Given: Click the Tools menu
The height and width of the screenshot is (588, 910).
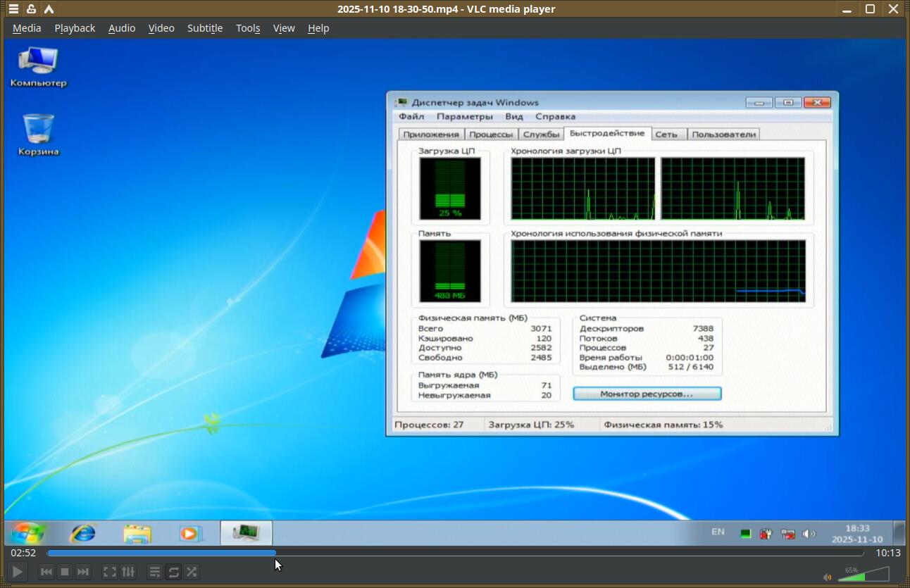Looking at the screenshot, I should click(248, 28).
